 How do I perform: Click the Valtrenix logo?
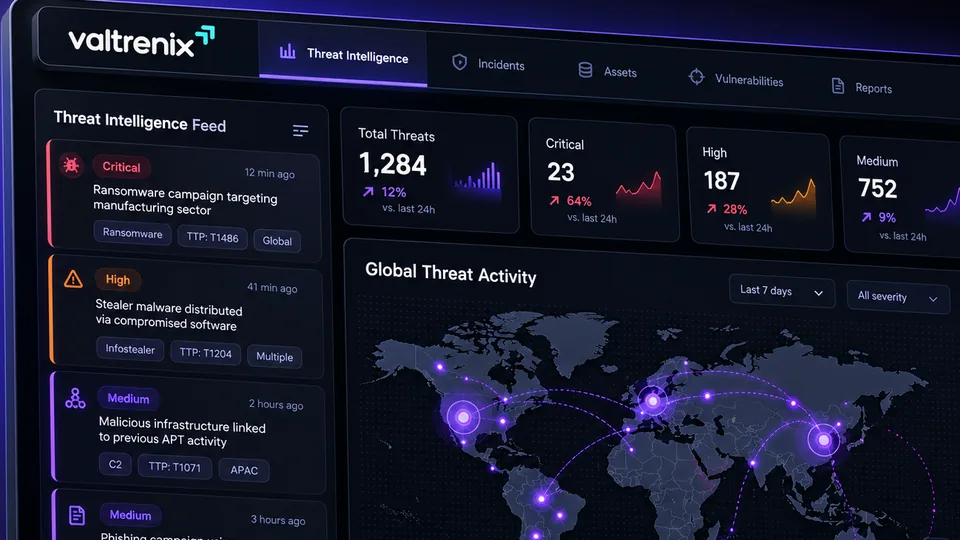pos(141,42)
